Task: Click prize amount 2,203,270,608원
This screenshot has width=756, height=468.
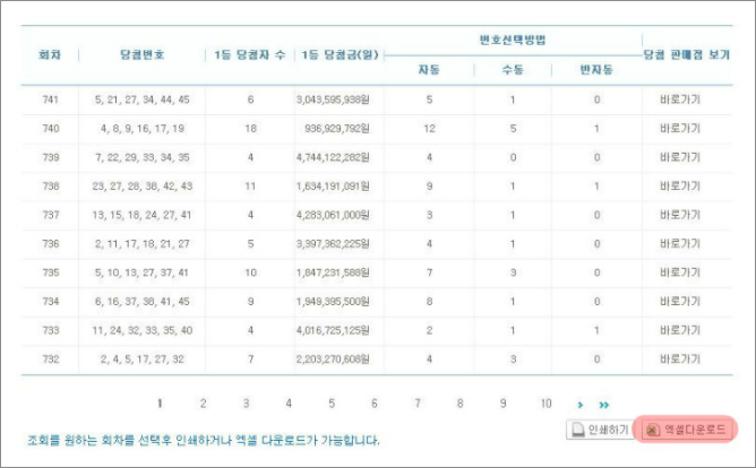Action: point(333,359)
